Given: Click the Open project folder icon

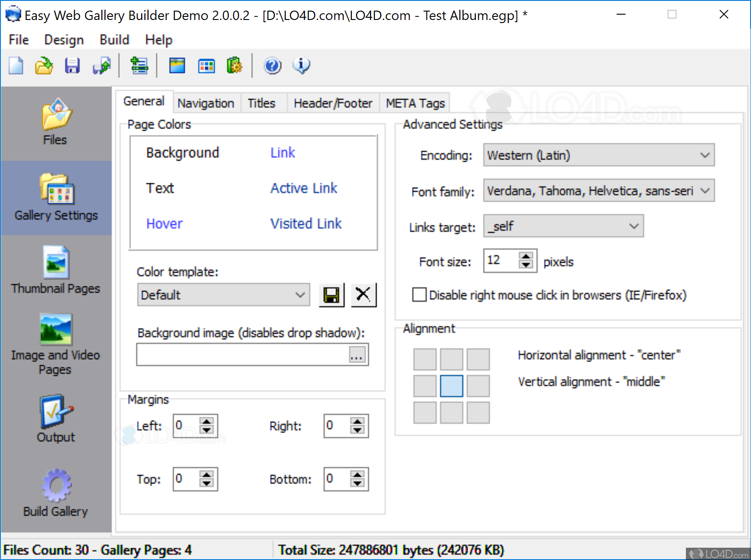Looking at the screenshot, I should coord(44,66).
